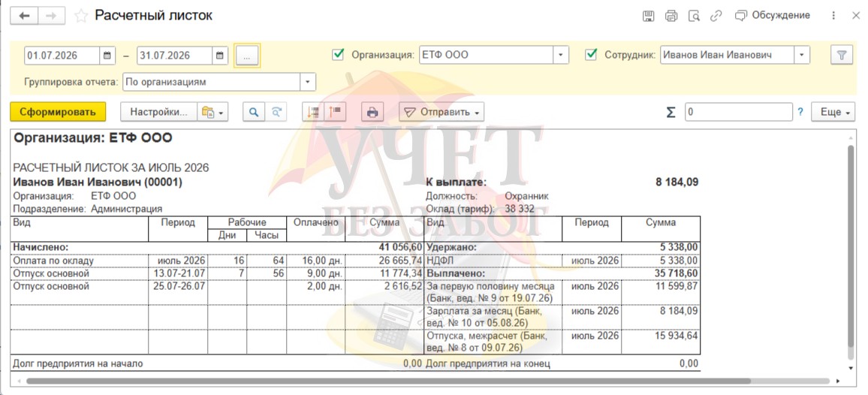
Task: Click the По организациям grouping field
Action: [212, 82]
